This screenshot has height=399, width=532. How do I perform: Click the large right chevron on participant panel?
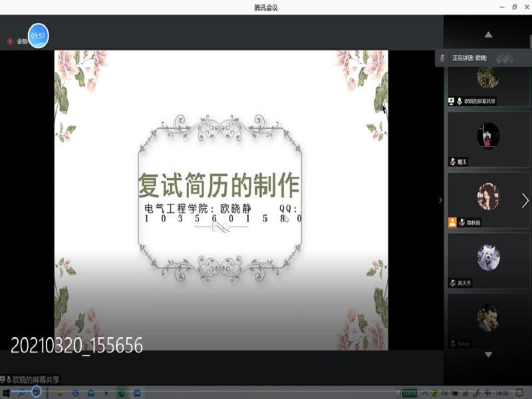pos(525,201)
